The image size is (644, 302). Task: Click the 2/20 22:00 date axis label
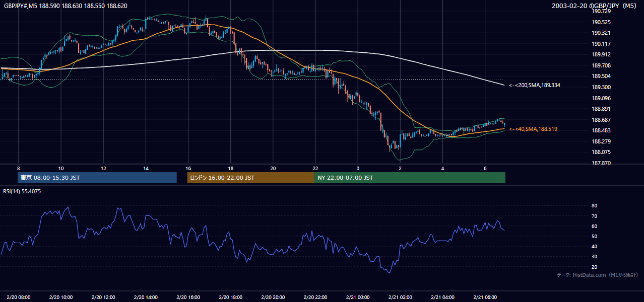pos(315,297)
